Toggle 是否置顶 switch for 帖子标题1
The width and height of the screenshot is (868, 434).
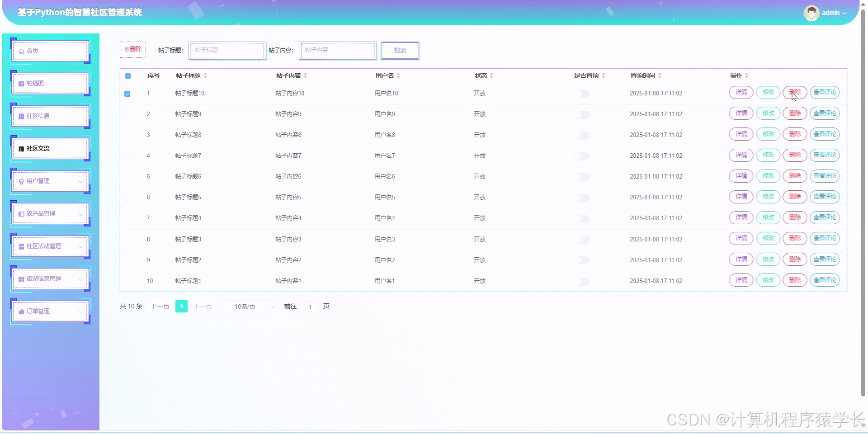pos(581,281)
